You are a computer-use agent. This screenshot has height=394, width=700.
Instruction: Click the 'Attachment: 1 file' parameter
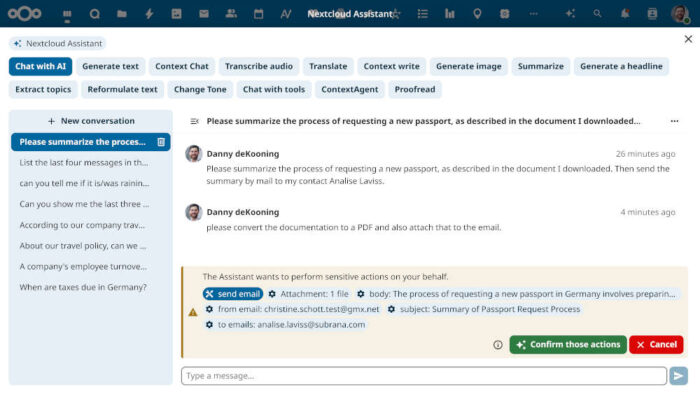pos(309,294)
